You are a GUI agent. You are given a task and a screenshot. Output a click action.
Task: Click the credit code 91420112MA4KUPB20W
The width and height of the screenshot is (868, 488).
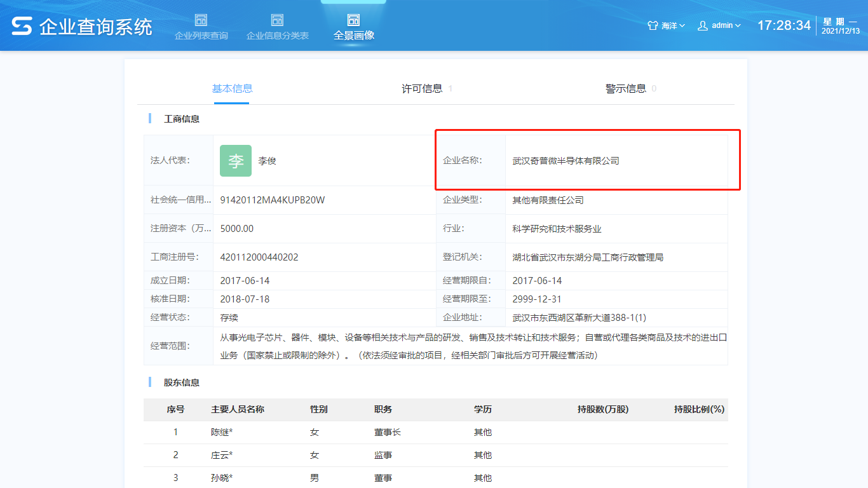click(x=272, y=200)
